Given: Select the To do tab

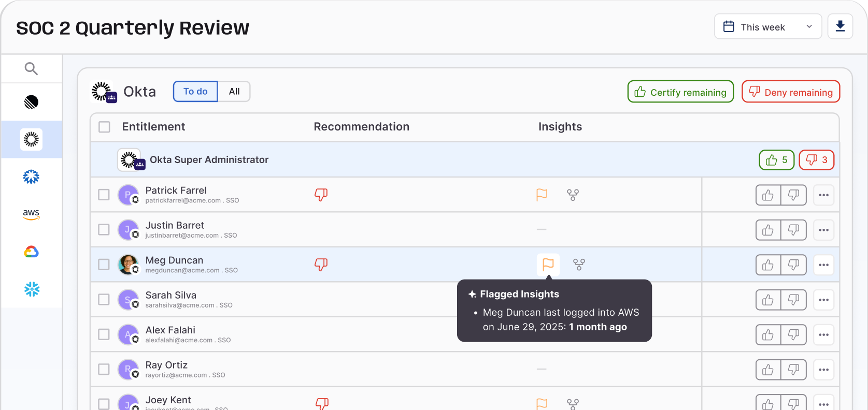Looking at the screenshot, I should coord(195,92).
